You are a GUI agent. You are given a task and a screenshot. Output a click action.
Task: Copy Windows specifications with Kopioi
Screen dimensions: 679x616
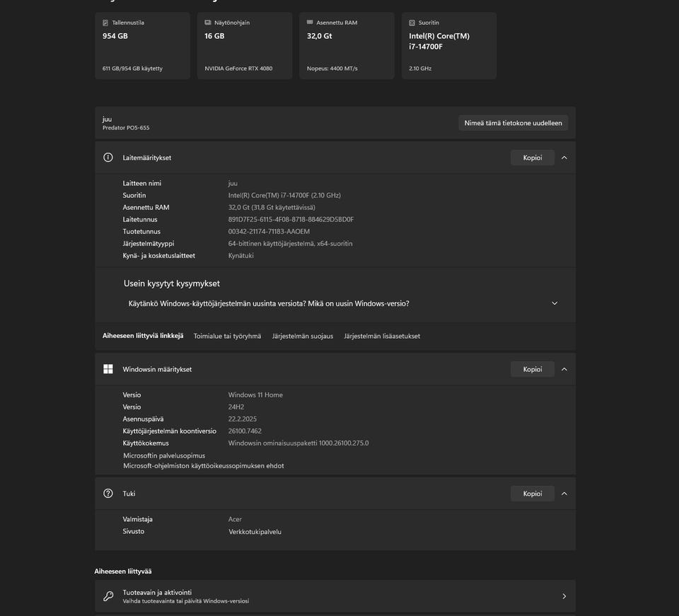point(532,369)
